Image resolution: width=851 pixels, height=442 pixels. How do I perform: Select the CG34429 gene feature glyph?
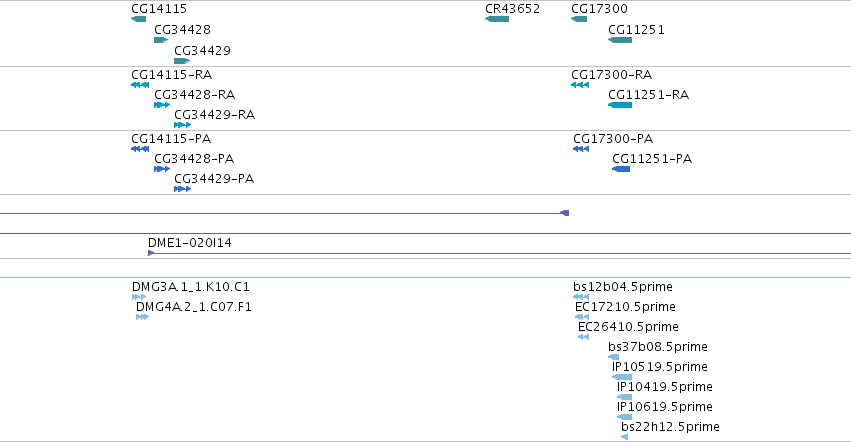coord(182,61)
